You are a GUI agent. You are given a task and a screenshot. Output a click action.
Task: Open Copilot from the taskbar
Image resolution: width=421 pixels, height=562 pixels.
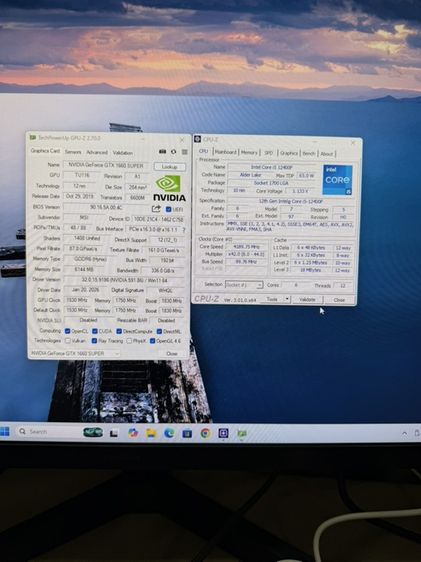click(133, 433)
